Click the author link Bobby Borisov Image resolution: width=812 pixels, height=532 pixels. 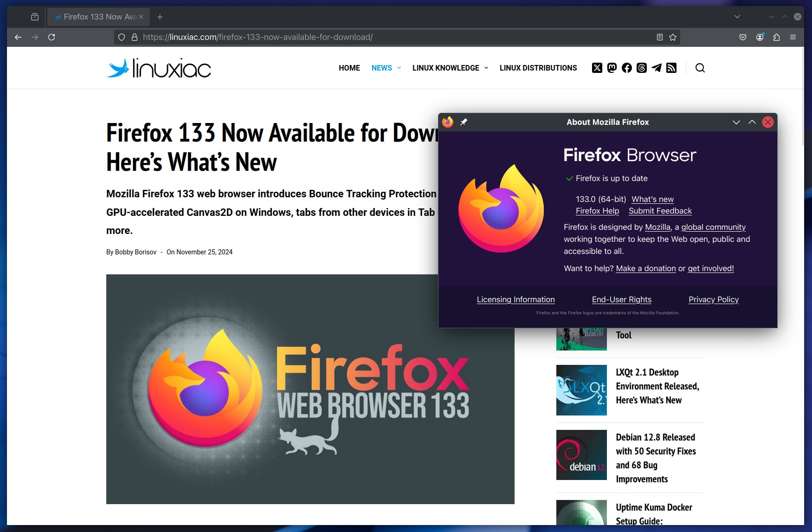tap(135, 252)
